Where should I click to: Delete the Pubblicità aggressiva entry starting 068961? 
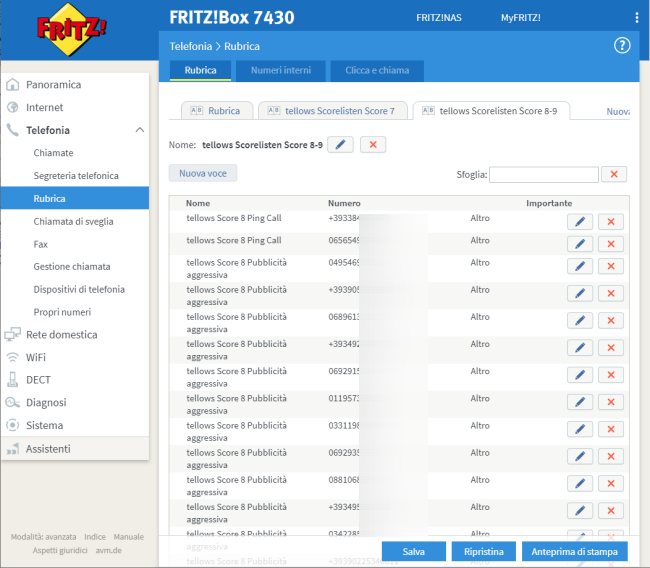[611, 320]
